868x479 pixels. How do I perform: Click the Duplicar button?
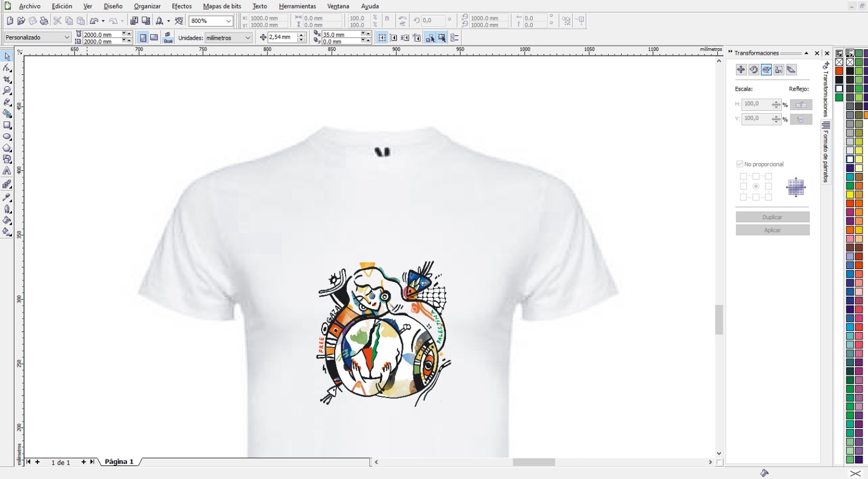[x=772, y=217]
